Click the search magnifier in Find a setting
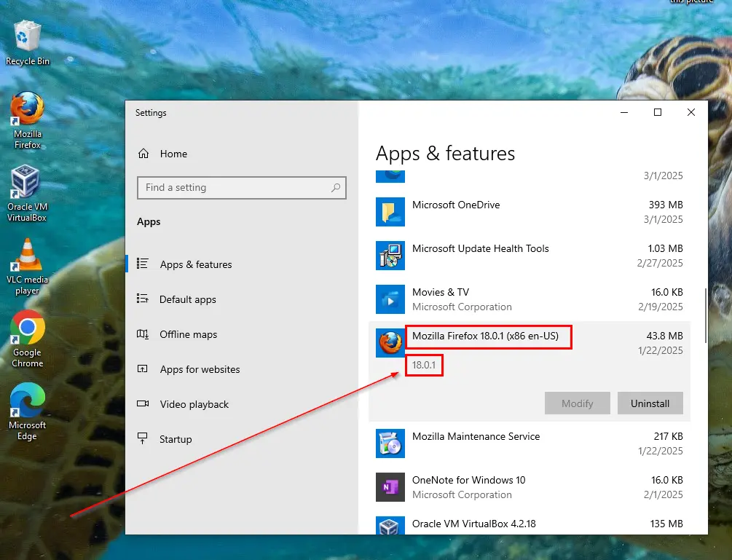This screenshot has width=732, height=560. point(336,188)
